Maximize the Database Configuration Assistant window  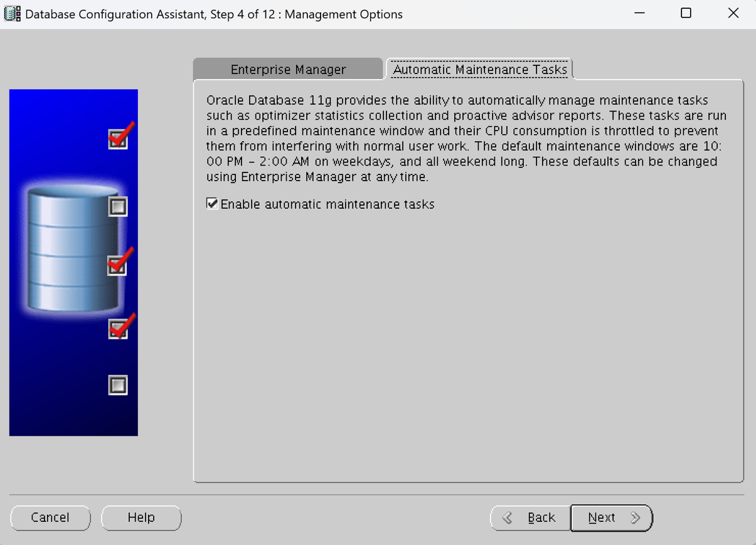[x=686, y=13]
